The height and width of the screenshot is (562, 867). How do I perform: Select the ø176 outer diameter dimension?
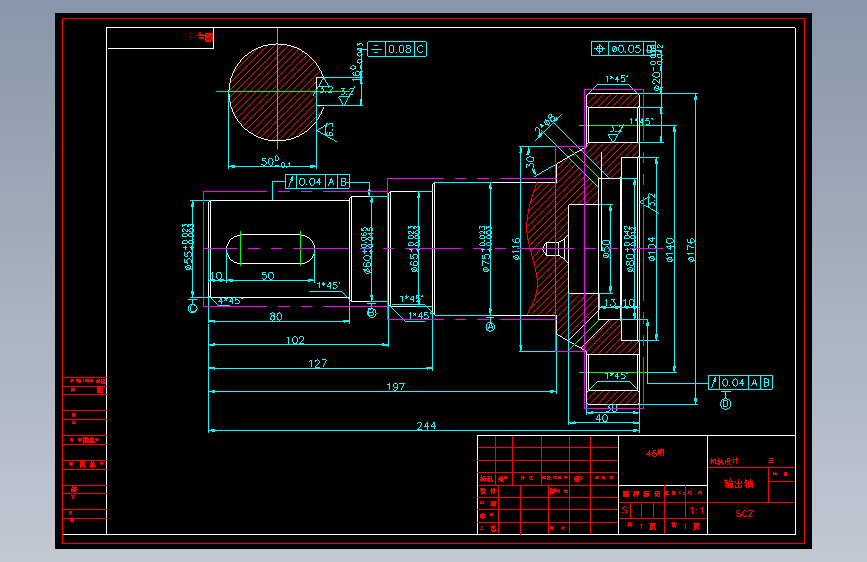click(691, 250)
